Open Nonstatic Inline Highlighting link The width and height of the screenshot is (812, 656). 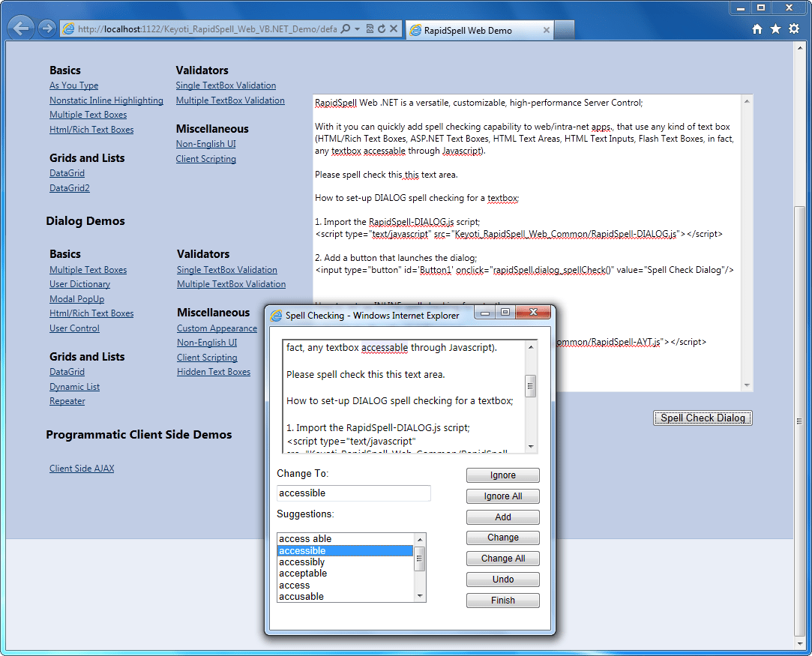[106, 100]
